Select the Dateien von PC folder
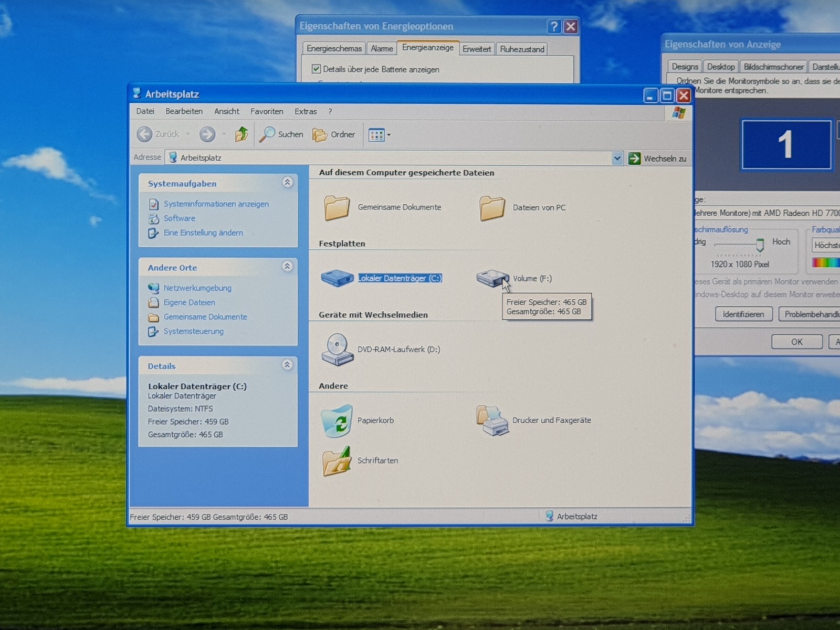This screenshot has height=630, width=840. pos(492,208)
